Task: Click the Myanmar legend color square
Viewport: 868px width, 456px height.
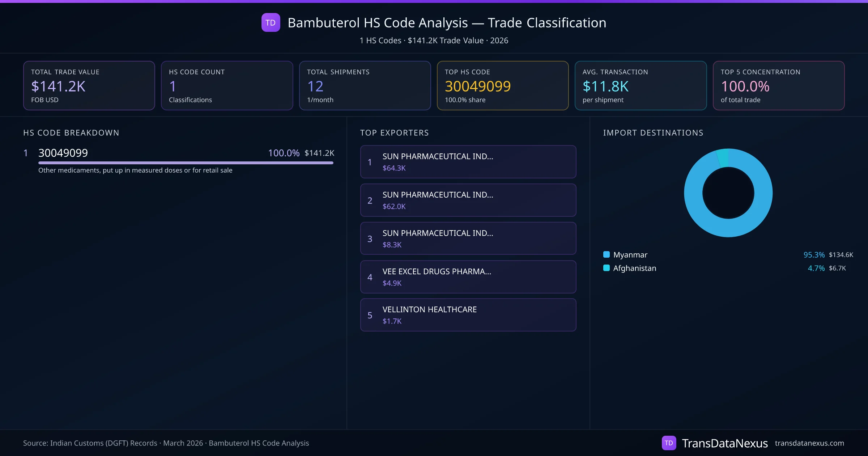Action: pos(607,254)
